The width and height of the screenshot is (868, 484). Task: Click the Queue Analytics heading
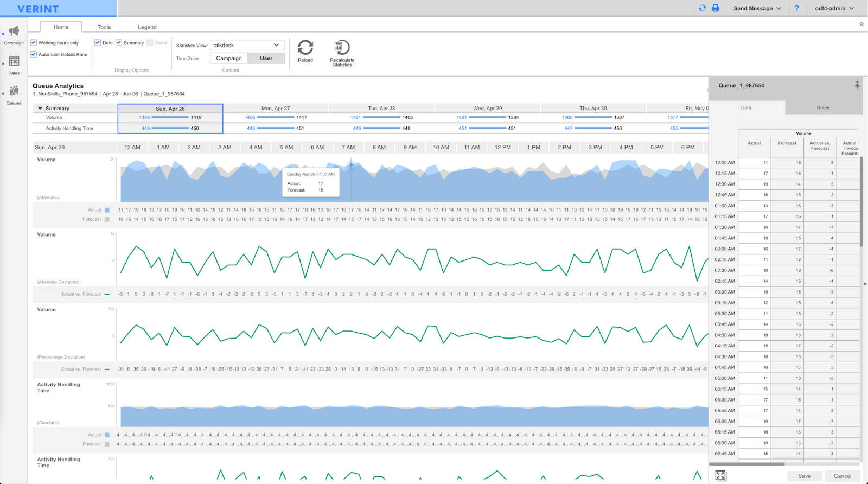(x=58, y=86)
